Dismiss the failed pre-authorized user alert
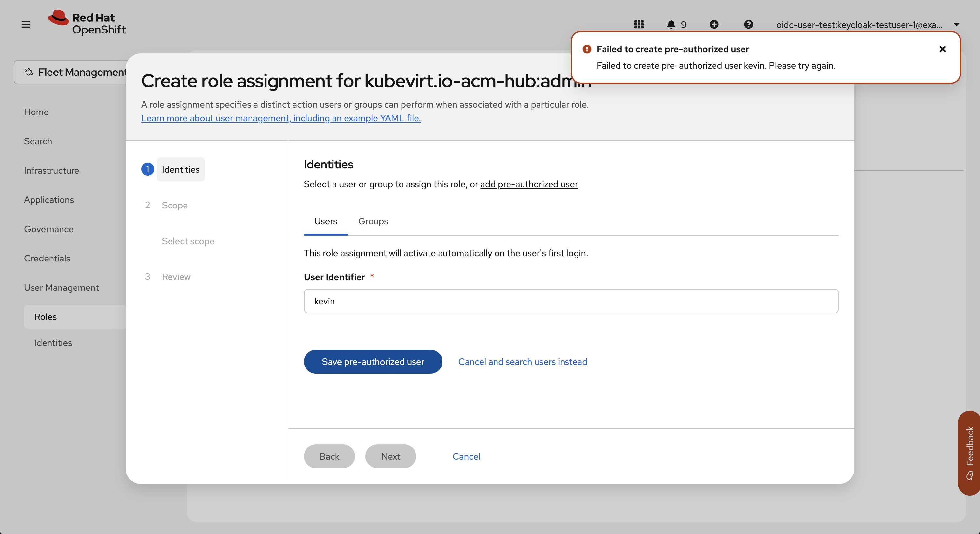This screenshot has height=534, width=980. point(942,49)
